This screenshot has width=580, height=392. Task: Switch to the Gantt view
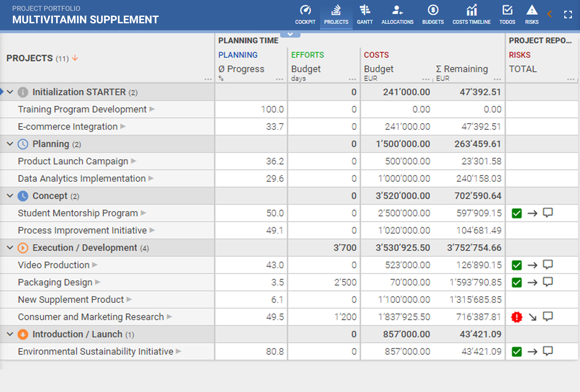coord(365,15)
